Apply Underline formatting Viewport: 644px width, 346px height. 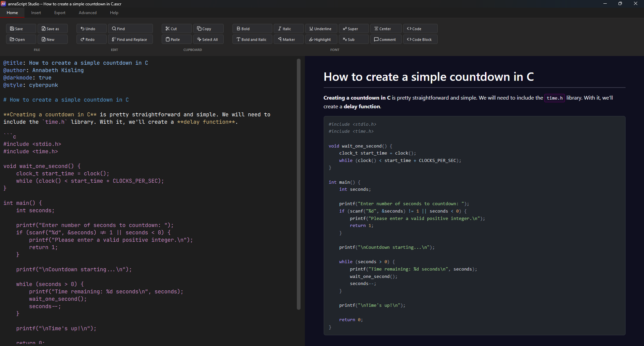pos(321,28)
